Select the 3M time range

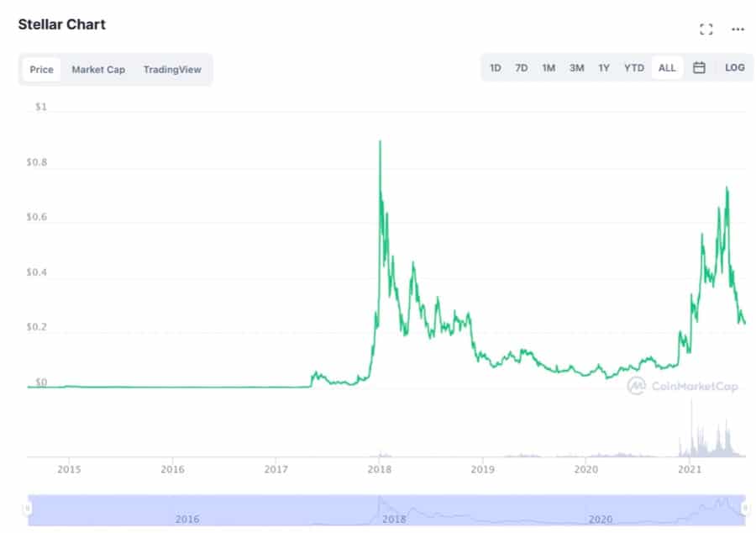[576, 68]
